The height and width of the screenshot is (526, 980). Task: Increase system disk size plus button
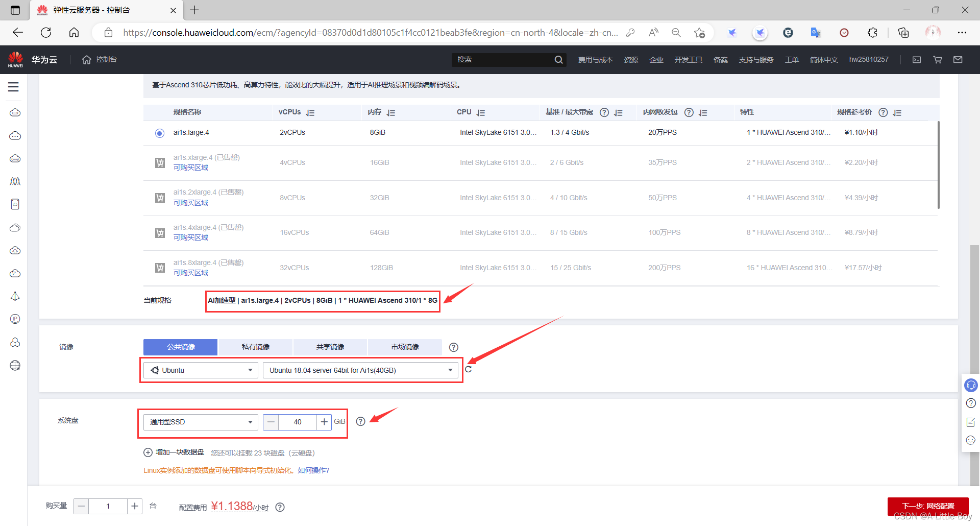click(324, 422)
